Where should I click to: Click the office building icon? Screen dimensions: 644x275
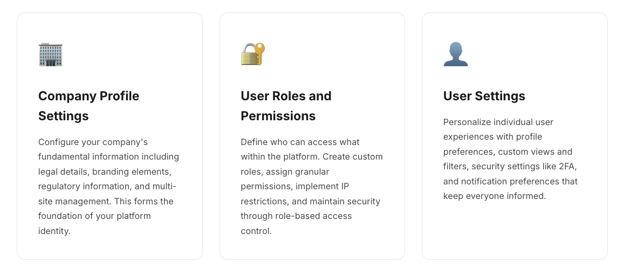click(x=51, y=54)
